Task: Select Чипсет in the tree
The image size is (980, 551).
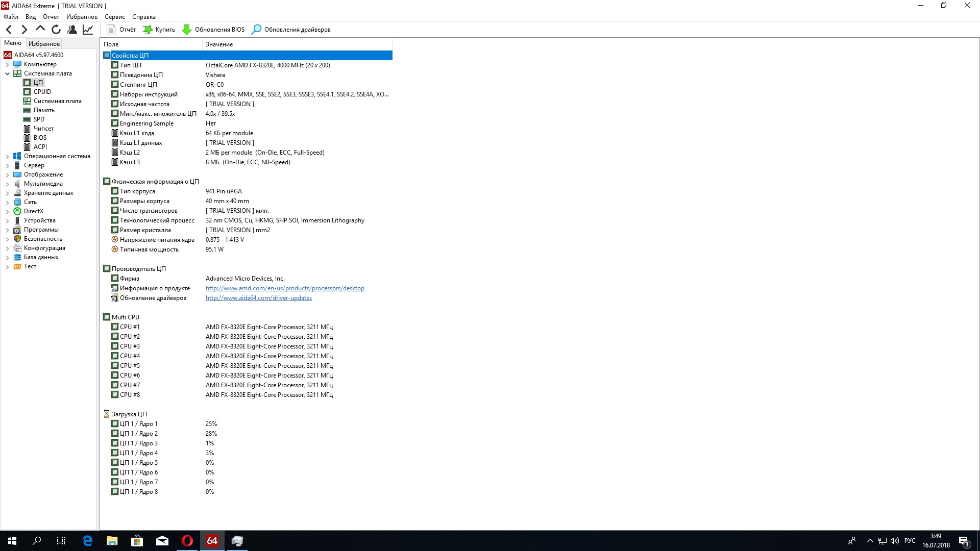Action: click(x=43, y=129)
